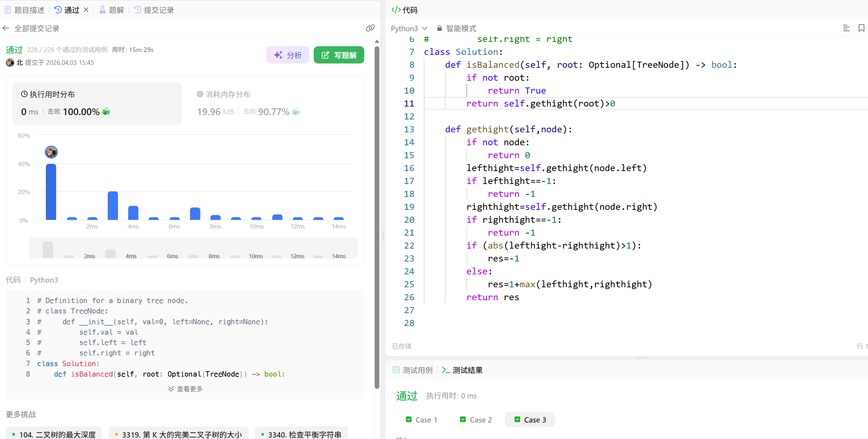Click the format code lines icon
Screen dimensions: 868x439
point(846,28)
